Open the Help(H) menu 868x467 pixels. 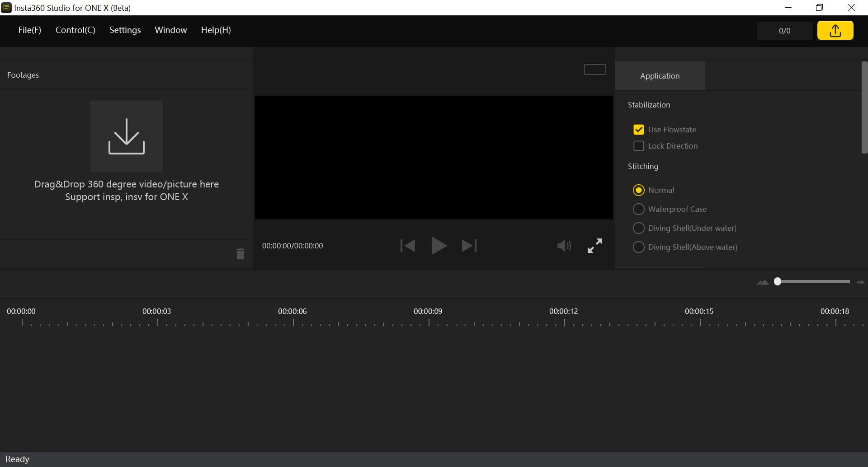[x=216, y=30]
